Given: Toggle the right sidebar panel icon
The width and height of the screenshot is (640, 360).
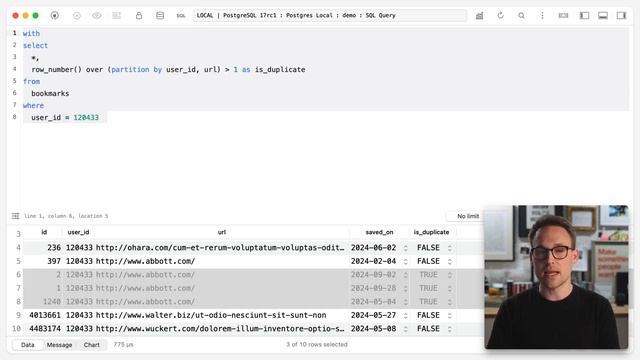Looking at the screenshot, I should click(621, 16).
